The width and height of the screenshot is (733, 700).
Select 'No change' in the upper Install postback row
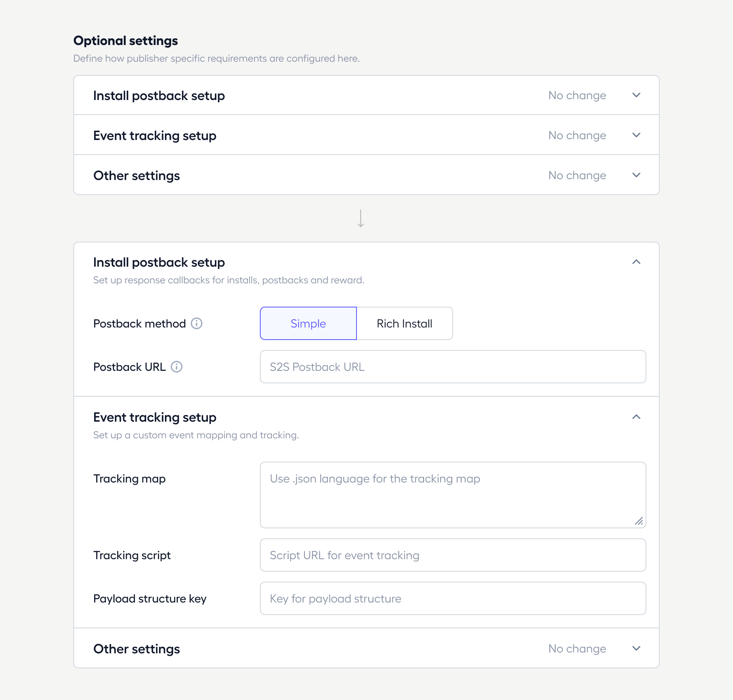pyautogui.click(x=577, y=95)
